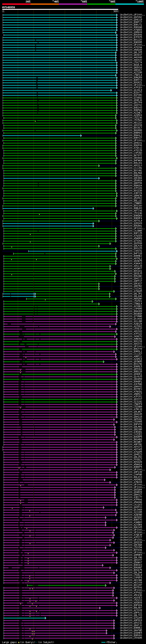Select hit label UniRef100_C5XCT4

[131, 63]
